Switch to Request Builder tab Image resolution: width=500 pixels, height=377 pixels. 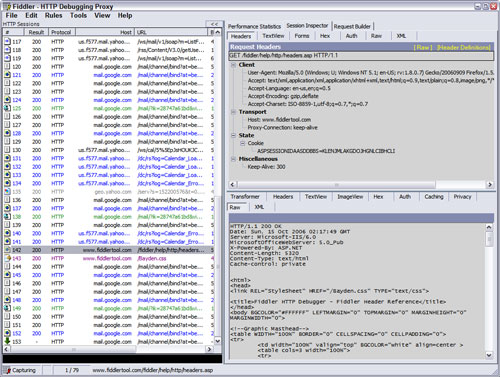point(352,26)
